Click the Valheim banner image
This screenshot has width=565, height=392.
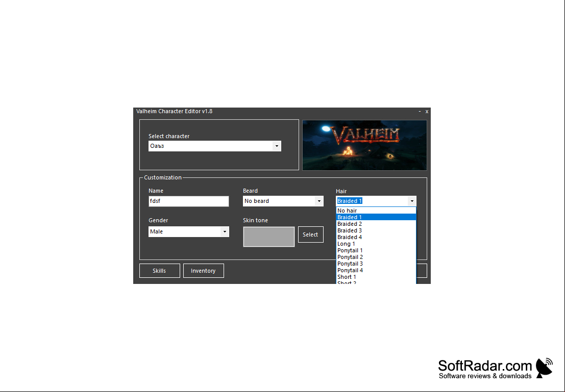(364, 145)
